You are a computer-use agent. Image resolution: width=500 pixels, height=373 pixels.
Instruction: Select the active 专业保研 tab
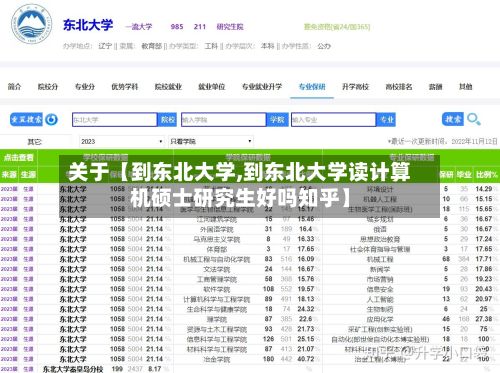tap(312, 87)
